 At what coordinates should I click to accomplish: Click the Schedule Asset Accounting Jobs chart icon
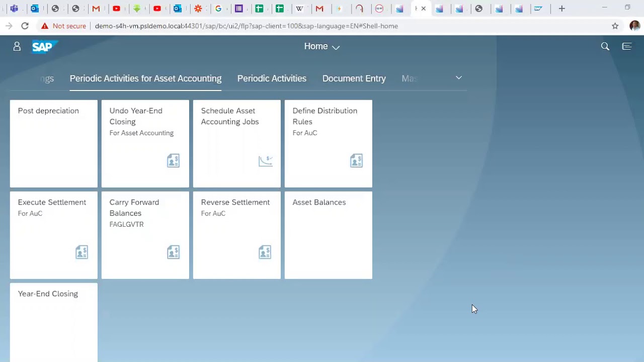(266, 160)
